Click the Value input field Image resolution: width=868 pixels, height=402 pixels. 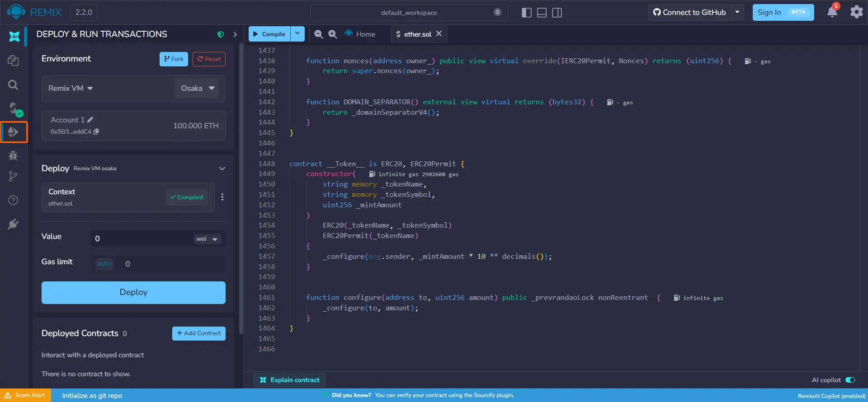(142, 238)
